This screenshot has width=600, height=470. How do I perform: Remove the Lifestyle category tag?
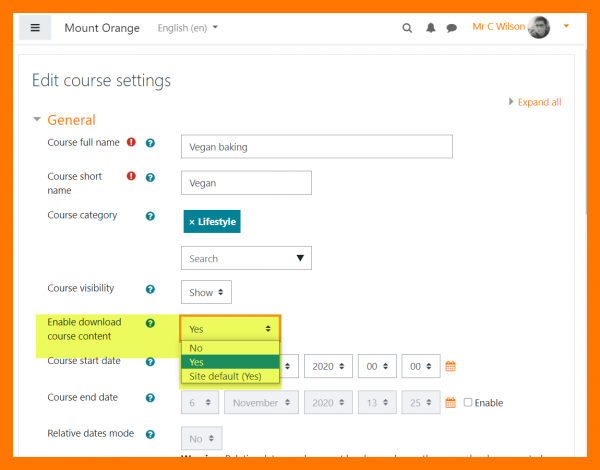[x=192, y=222]
